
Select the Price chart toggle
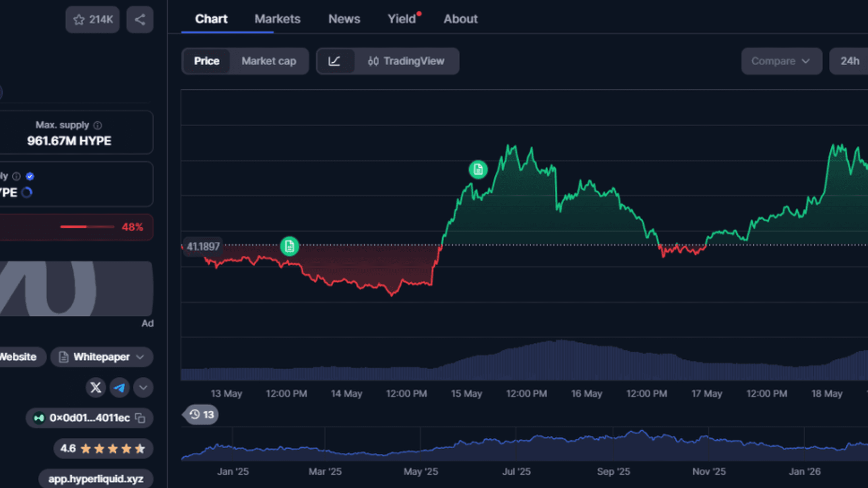pos(207,61)
